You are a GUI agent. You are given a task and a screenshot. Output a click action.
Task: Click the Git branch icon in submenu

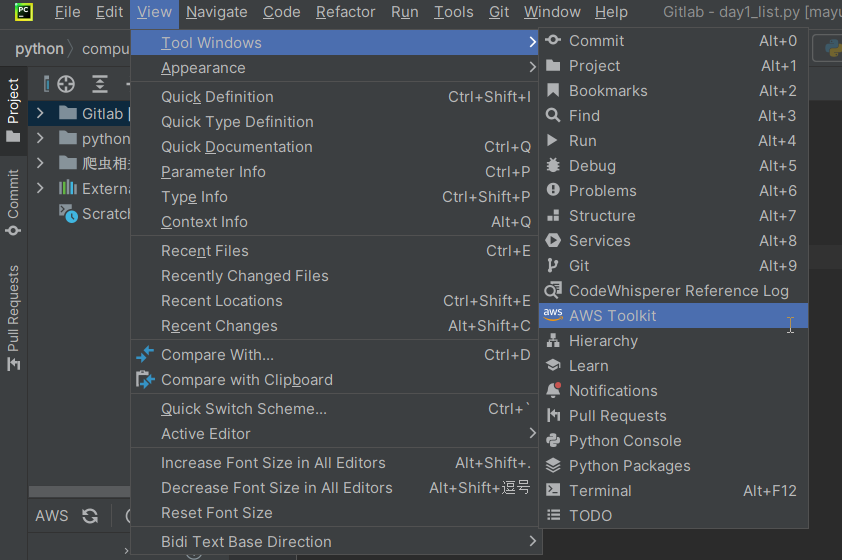(553, 265)
